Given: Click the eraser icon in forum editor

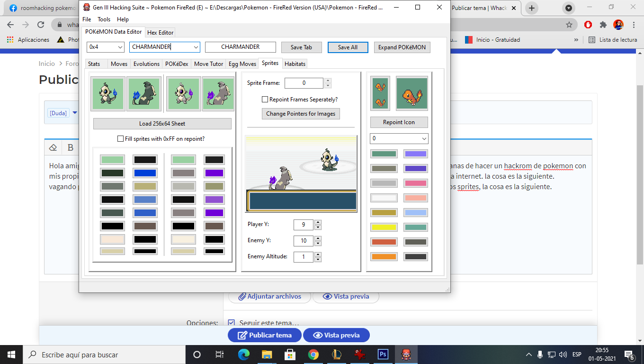Looking at the screenshot, I should [x=53, y=147].
